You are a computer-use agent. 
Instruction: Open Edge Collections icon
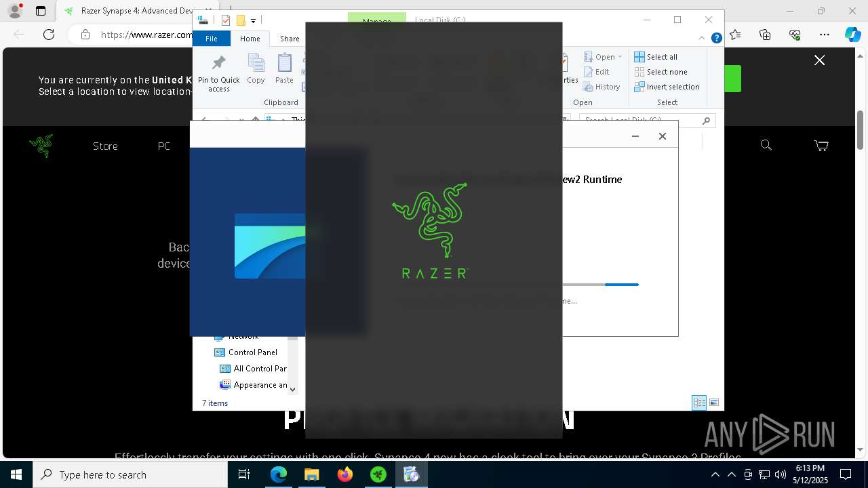click(765, 35)
